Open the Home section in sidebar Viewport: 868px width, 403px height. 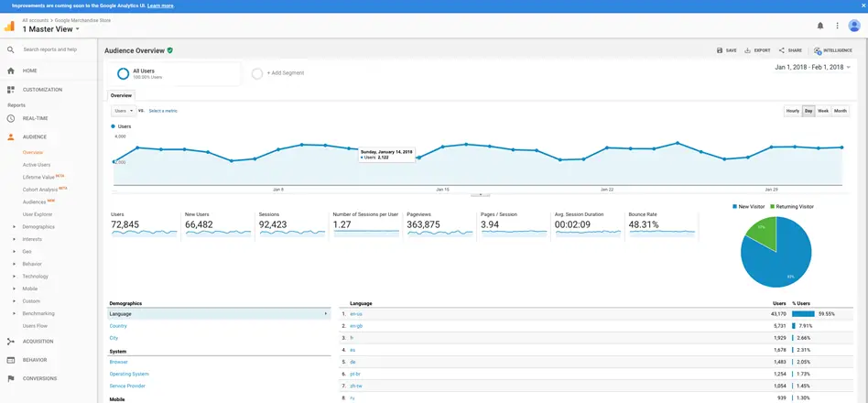pos(30,71)
